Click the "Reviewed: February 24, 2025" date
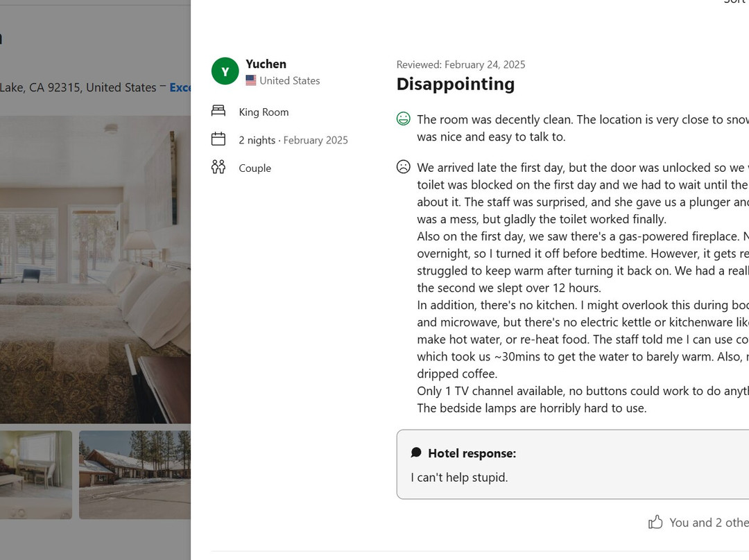 point(460,64)
